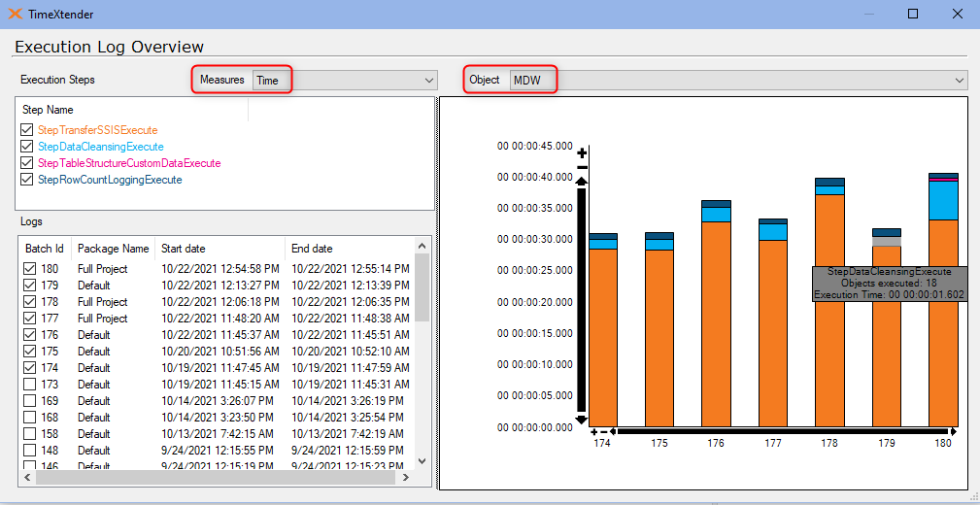Click the orange segment of bar 176
The width and height of the screenshot is (980, 505).
pos(716,323)
